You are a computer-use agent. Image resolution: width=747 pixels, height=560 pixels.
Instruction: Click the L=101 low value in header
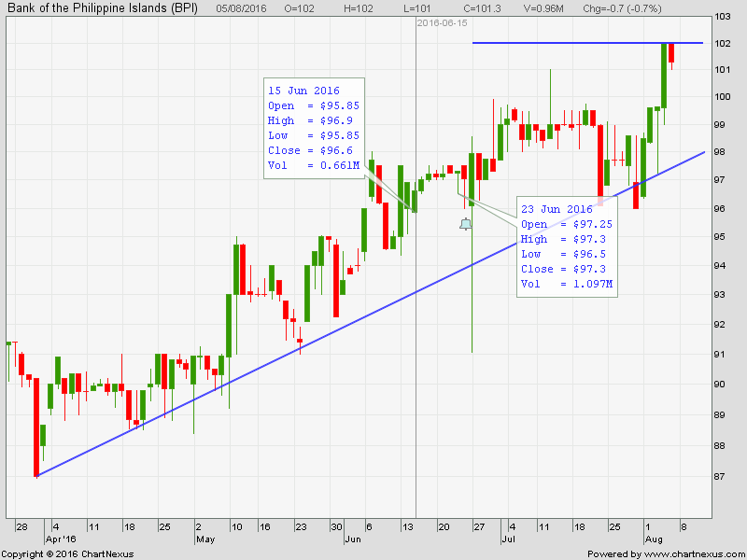coord(416,8)
